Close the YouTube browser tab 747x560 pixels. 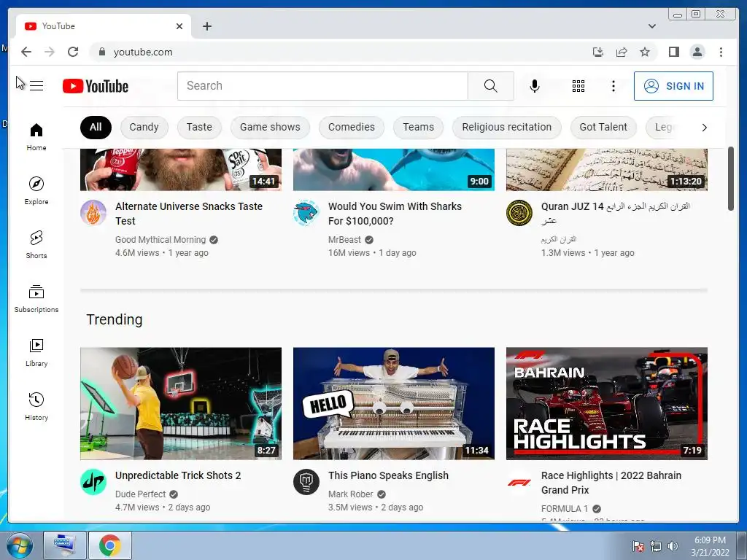179,26
